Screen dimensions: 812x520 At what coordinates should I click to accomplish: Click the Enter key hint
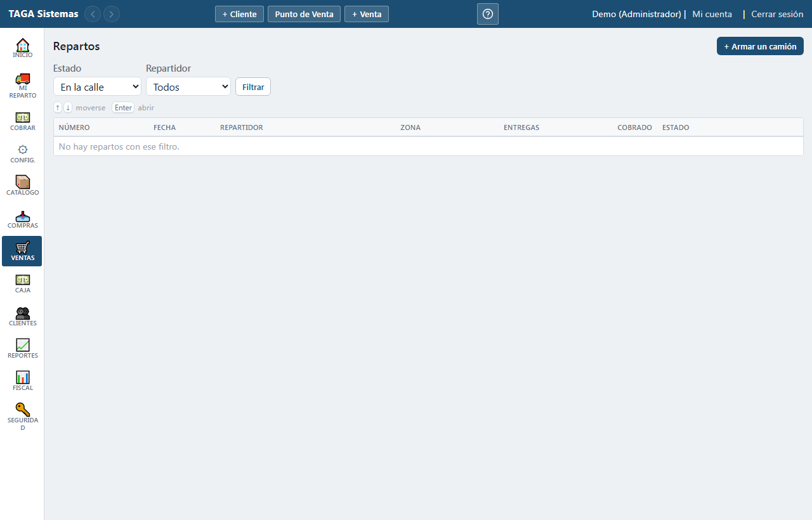point(123,108)
